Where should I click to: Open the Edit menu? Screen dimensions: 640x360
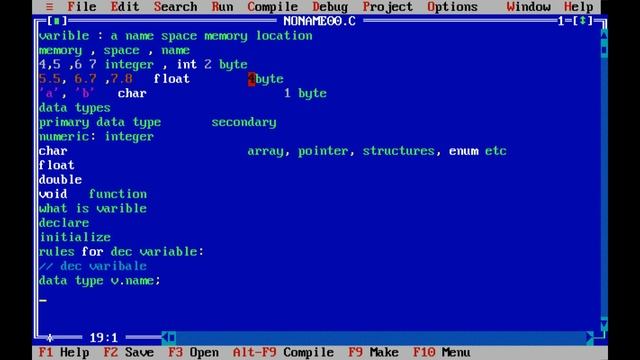click(x=125, y=7)
